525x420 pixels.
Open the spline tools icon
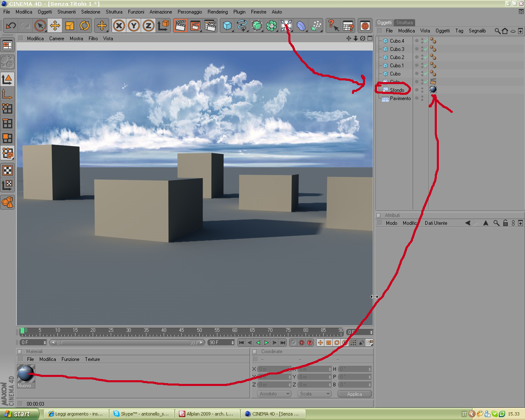click(x=242, y=26)
